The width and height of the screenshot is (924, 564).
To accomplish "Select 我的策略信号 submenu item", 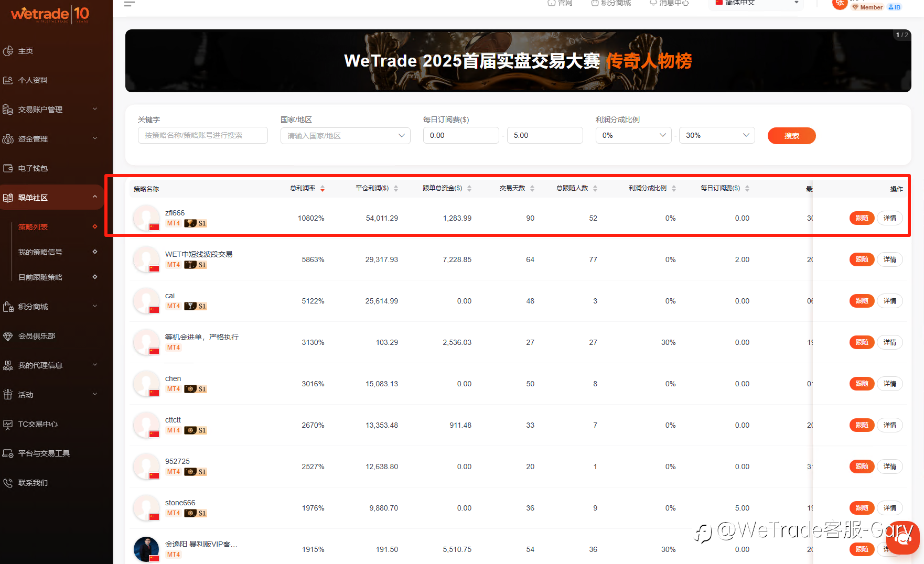I will pos(40,252).
